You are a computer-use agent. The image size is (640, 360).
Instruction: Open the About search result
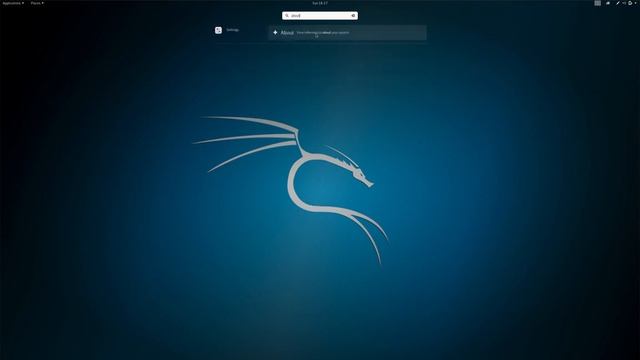(x=347, y=33)
